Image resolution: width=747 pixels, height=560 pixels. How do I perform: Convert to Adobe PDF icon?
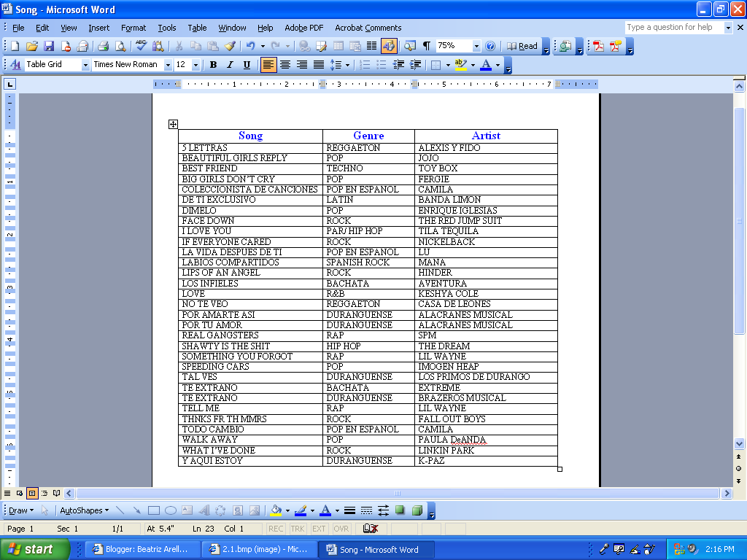[599, 46]
